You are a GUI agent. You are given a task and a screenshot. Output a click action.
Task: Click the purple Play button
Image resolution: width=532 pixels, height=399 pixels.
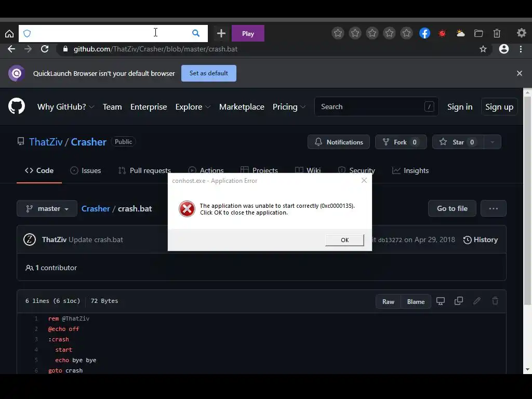pos(248,33)
